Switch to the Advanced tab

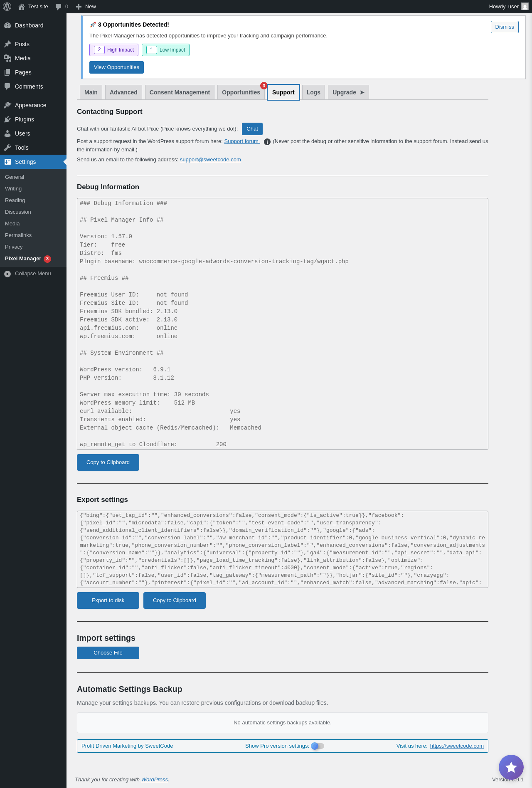(x=123, y=92)
